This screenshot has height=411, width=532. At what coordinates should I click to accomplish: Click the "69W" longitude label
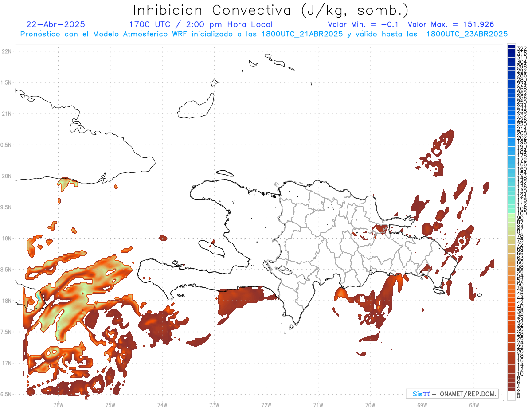click(x=422, y=405)
